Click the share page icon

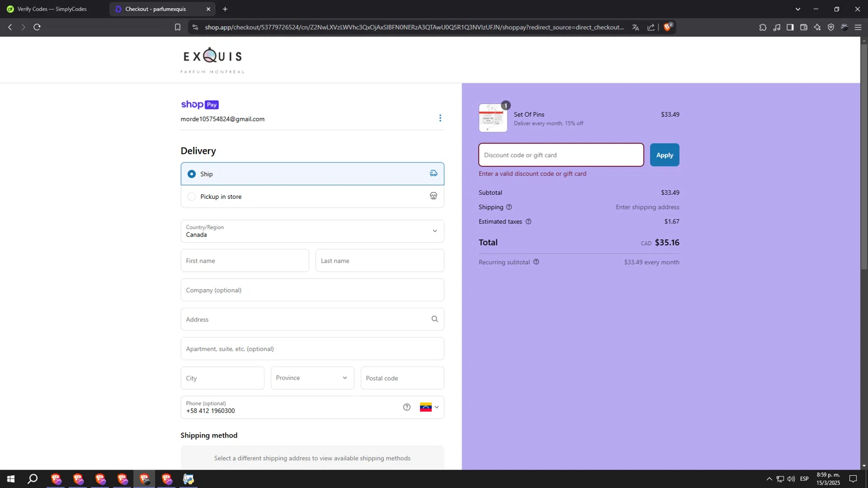(651, 27)
